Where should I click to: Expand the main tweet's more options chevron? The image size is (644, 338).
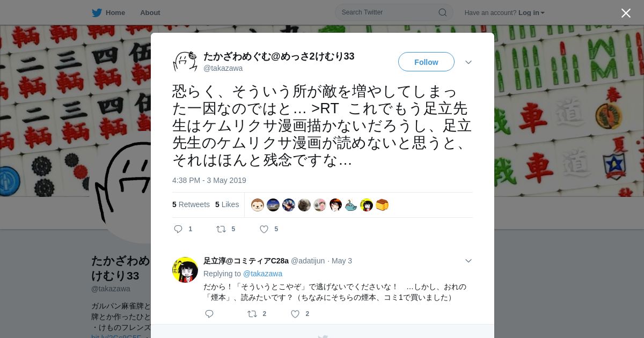(x=469, y=62)
